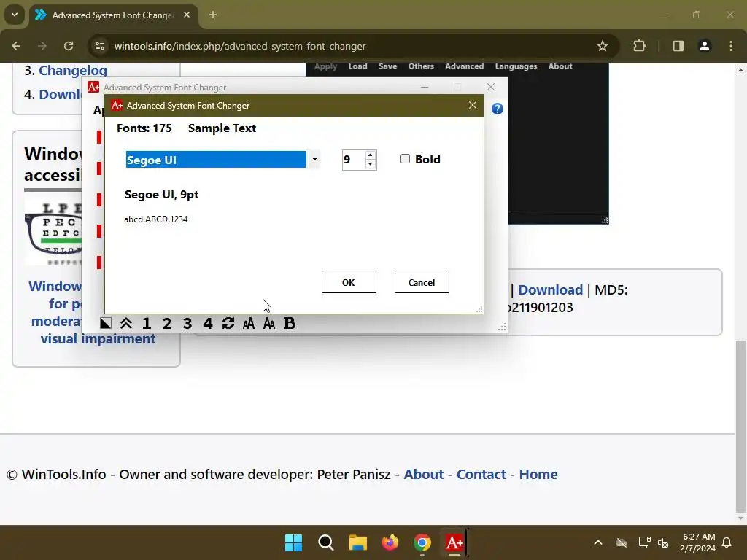Click the page vertical scrollbar thumb

[741, 425]
